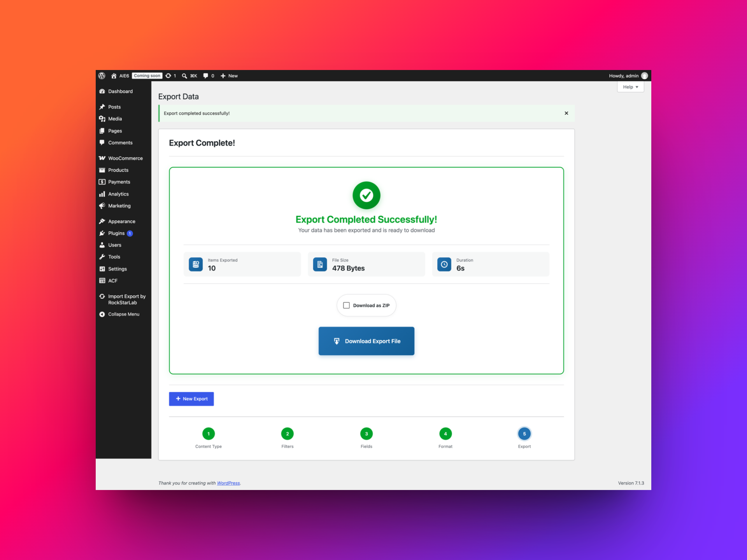This screenshot has width=747, height=560.
Task: Click the WordPress logo in admin bar
Action: pos(102,76)
